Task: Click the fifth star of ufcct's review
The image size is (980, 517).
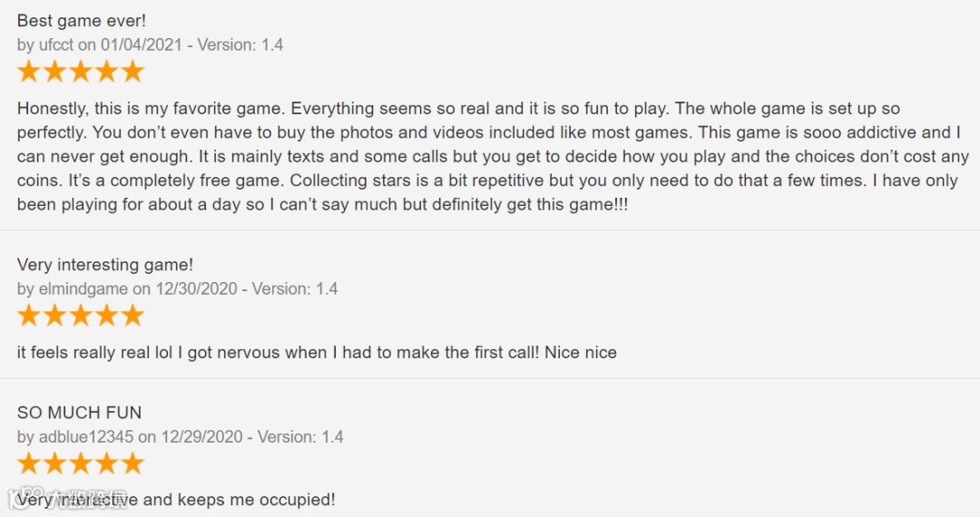Action: click(132, 72)
